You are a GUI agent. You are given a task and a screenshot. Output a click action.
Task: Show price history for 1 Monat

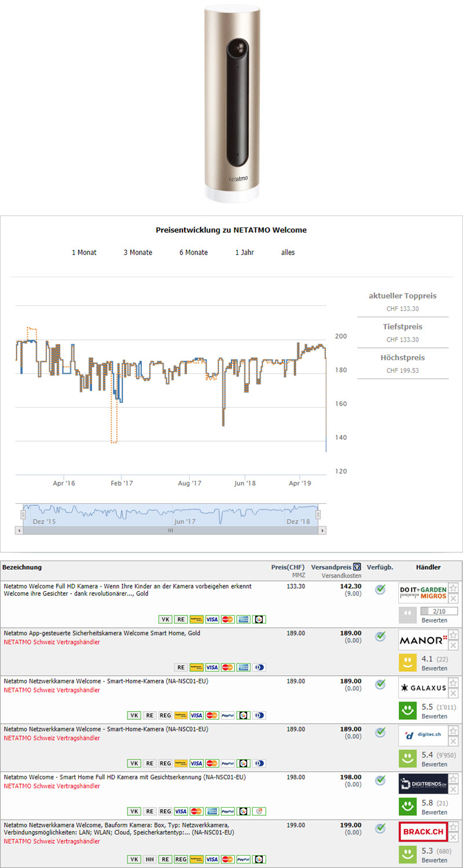coord(84,252)
